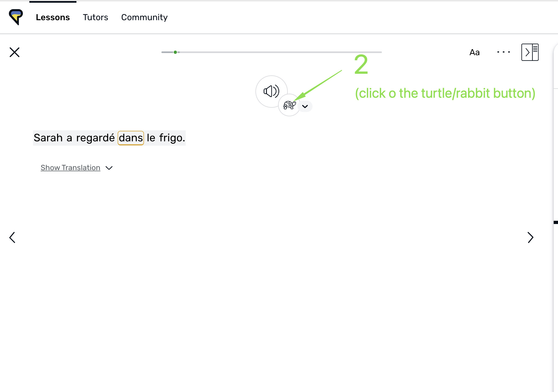
Task: Click the word "a" after Sarah
Action: tap(69, 138)
